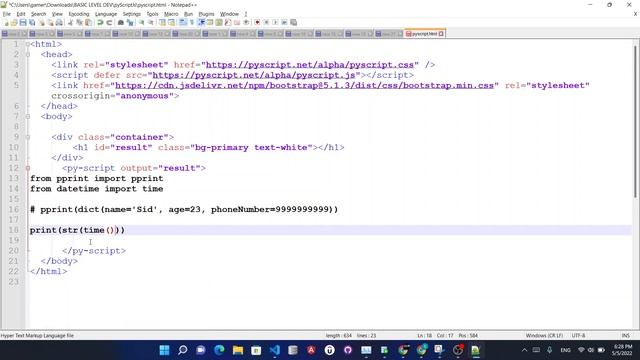Collapse the py-script fold marker on line 12

point(28,168)
